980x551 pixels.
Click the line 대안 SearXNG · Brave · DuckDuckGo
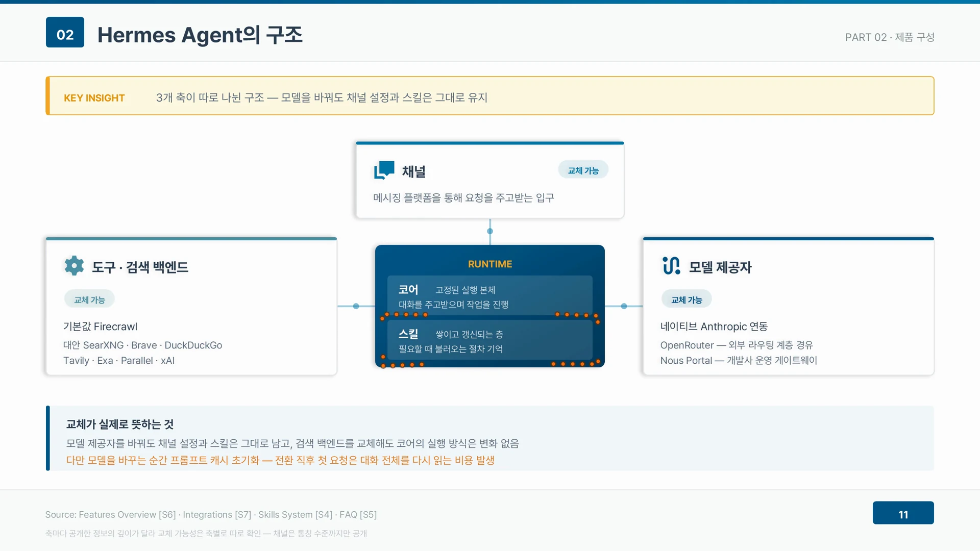pyautogui.click(x=142, y=345)
